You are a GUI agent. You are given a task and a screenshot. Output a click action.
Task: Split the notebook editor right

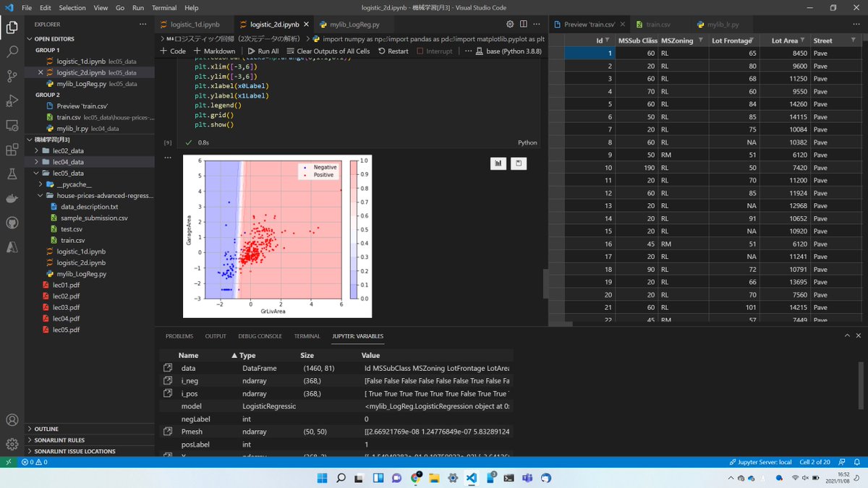pos(524,24)
